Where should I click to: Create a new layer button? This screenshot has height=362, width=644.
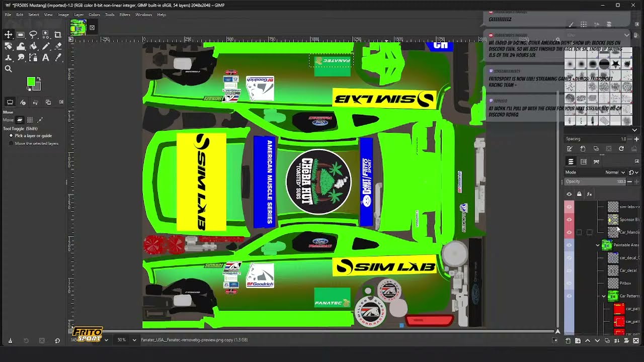(x=568, y=341)
